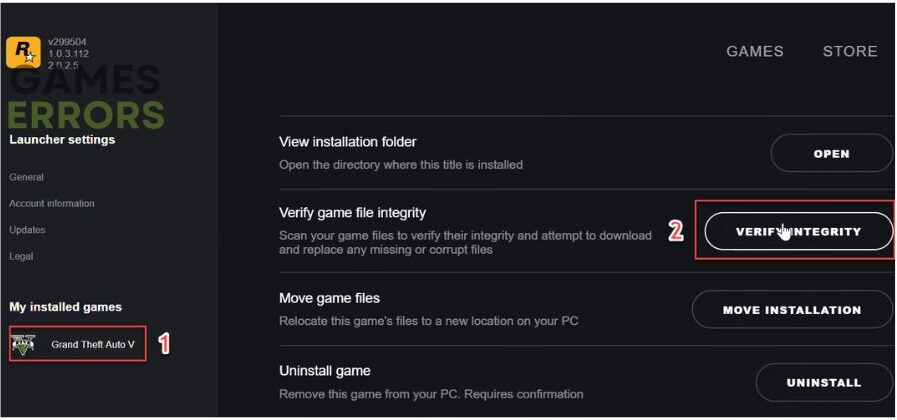This screenshot has height=420, width=897.
Task: Click the UNINSTALL game button
Action: [824, 383]
